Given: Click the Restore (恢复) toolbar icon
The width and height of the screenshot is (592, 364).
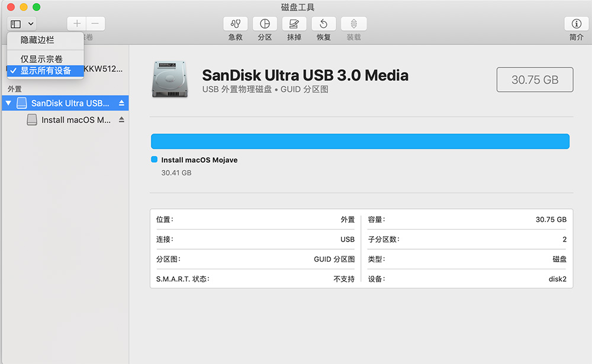Looking at the screenshot, I should [324, 24].
